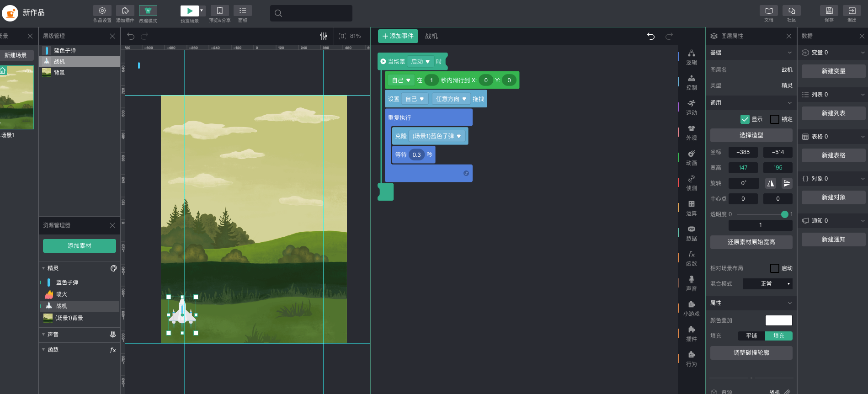Open (场景1)蓝色子弹 clone dropdown

(437, 136)
